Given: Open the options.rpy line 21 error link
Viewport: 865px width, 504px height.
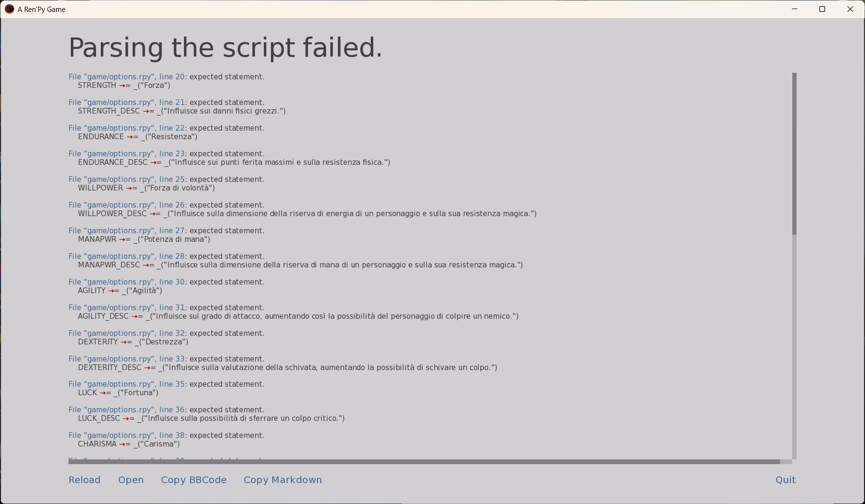Looking at the screenshot, I should (x=126, y=102).
